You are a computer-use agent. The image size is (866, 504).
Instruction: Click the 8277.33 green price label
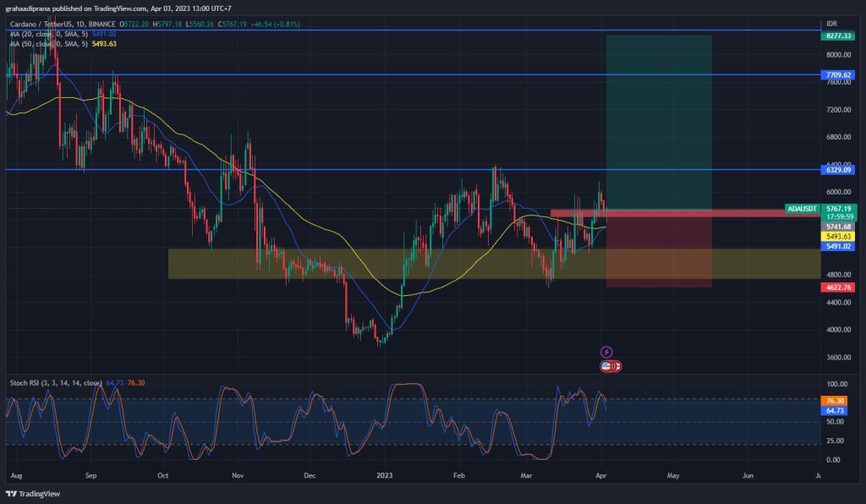(x=838, y=36)
